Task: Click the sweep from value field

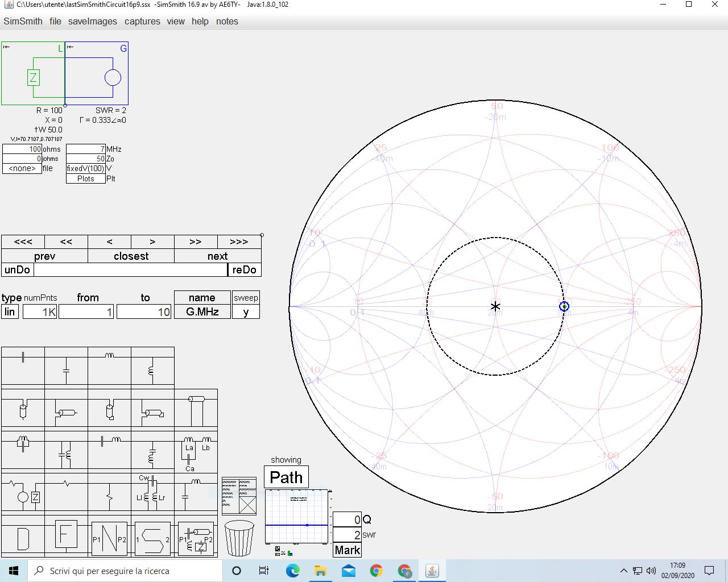Action: pos(86,311)
